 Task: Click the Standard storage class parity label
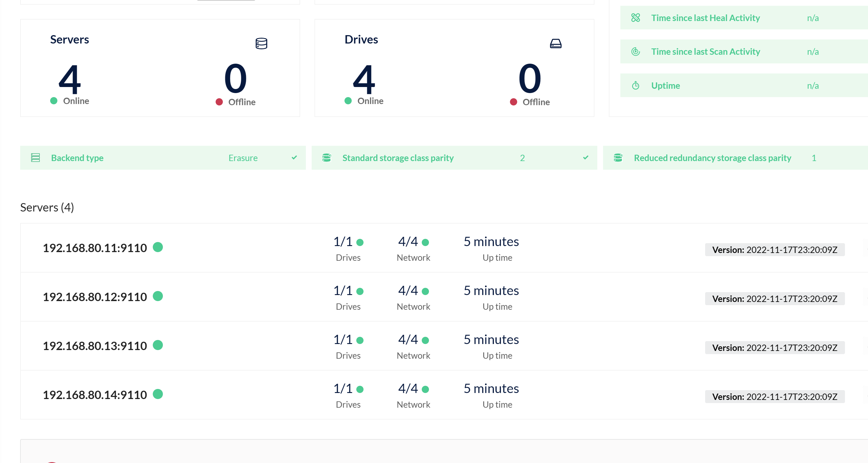pos(398,158)
